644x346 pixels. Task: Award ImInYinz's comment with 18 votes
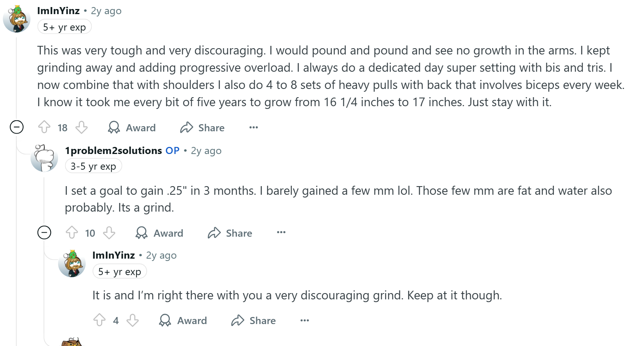[132, 127]
